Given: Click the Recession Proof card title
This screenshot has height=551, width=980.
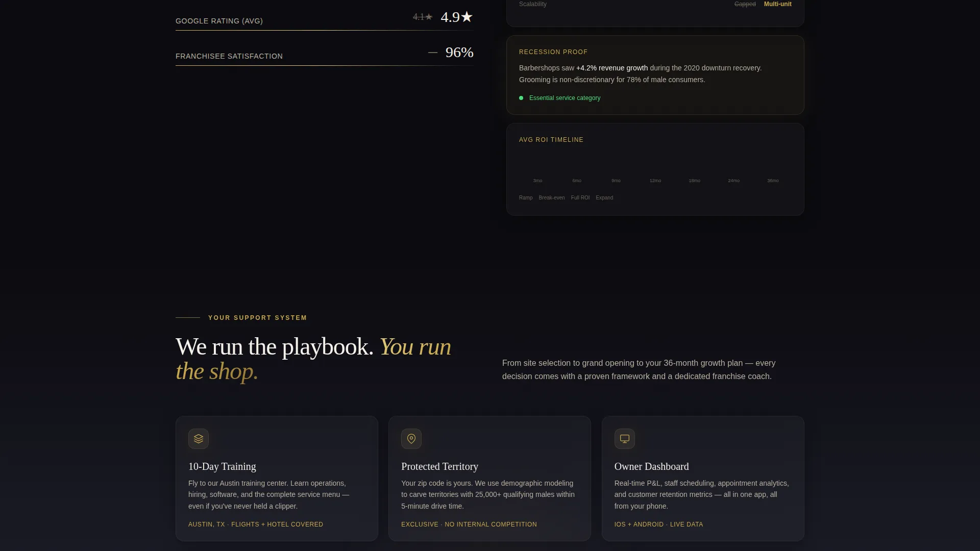Looking at the screenshot, I should pos(553,52).
